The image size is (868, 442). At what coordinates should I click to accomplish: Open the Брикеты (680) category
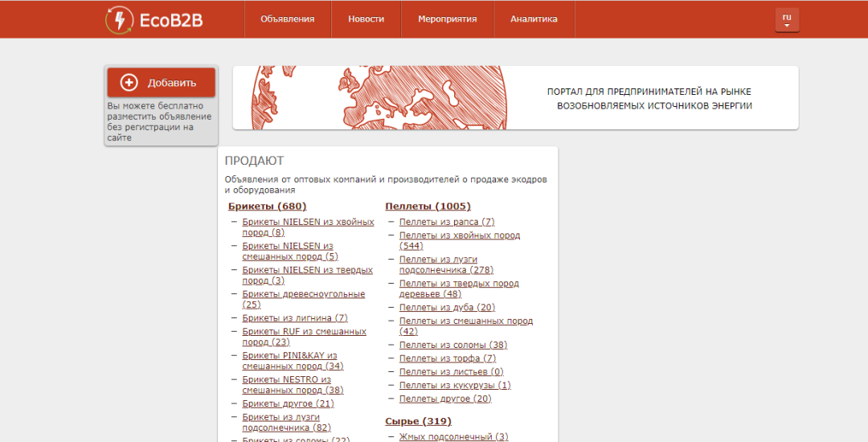268,207
